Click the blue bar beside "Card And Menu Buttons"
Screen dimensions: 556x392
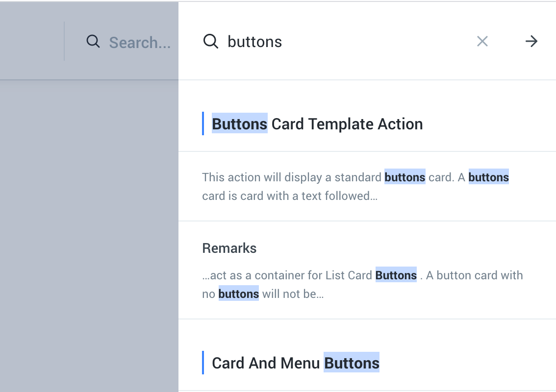click(x=203, y=363)
